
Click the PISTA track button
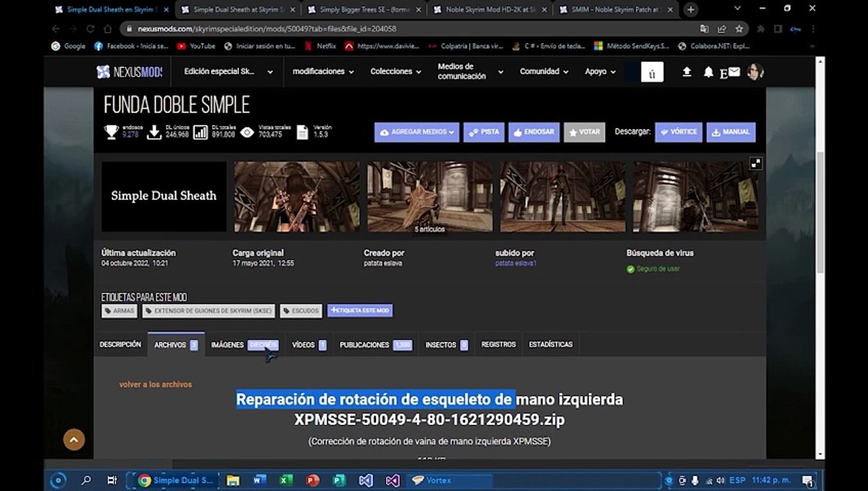pyautogui.click(x=484, y=132)
